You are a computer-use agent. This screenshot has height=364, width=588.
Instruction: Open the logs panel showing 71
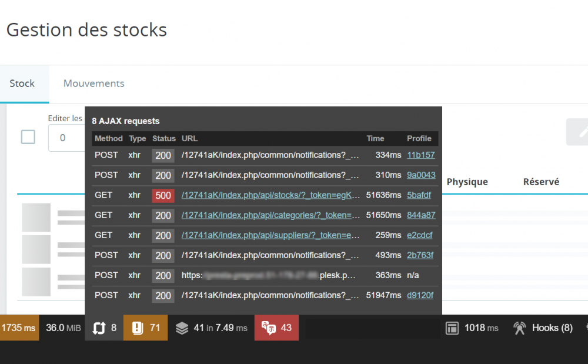pyautogui.click(x=138, y=328)
